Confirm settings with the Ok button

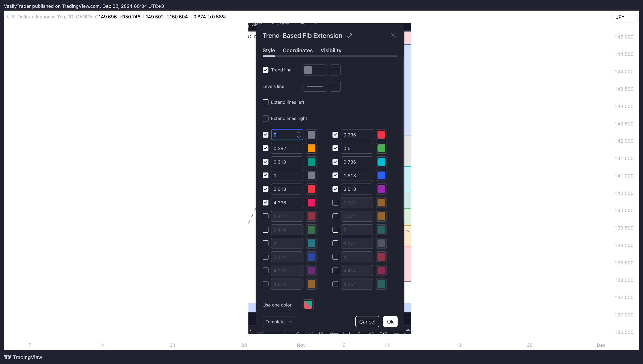click(390, 322)
